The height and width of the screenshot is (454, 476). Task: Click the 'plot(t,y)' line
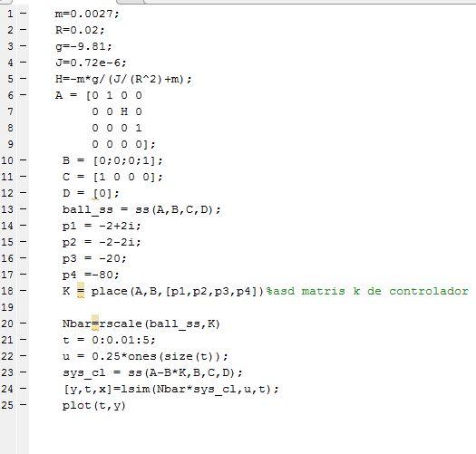click(x=94, y=405)
